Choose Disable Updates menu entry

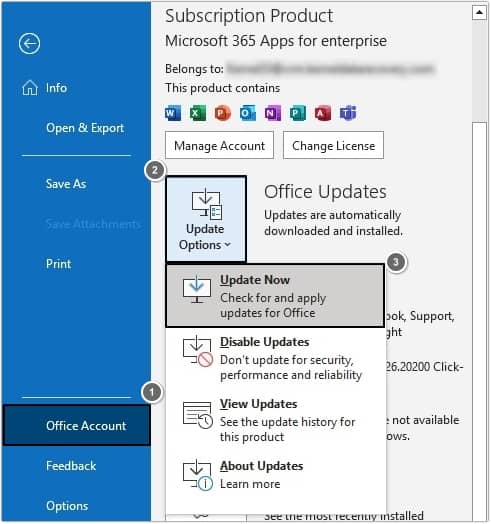[x=275, y=358]
